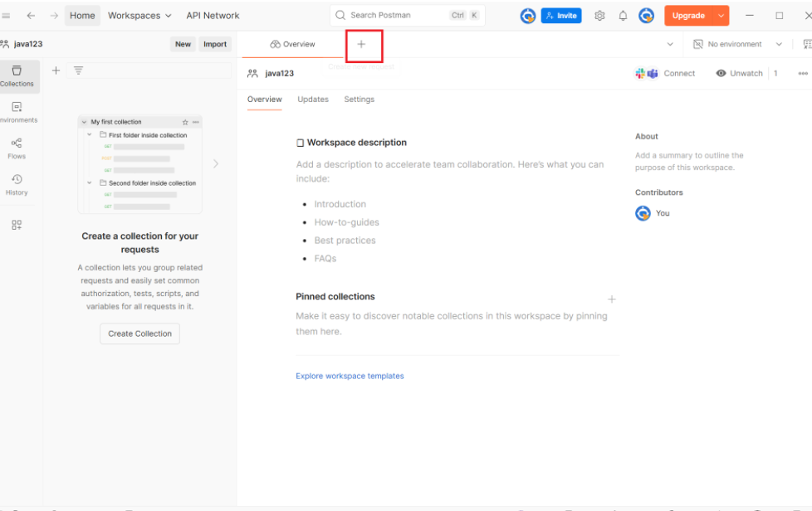Screen dimensions: 812x511
Task: Open the History sidebar panel
Action: coord(17,185)
